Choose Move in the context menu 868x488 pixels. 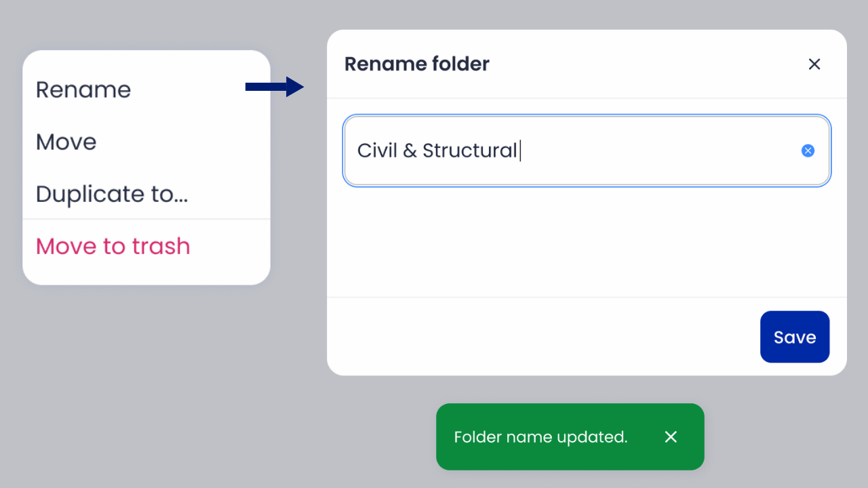click(66, 142)
